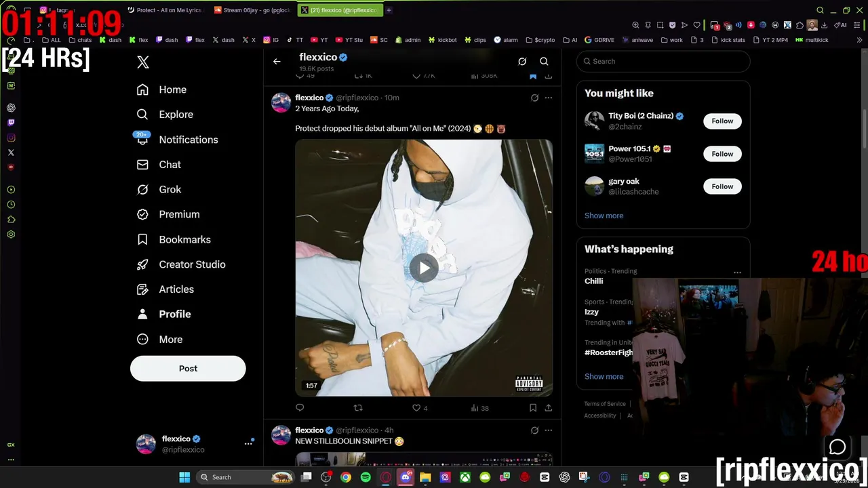This screenshot has height=488, width=868.
Task: Open GX Control in the sidebar bottom
Action: click(11, 445)
